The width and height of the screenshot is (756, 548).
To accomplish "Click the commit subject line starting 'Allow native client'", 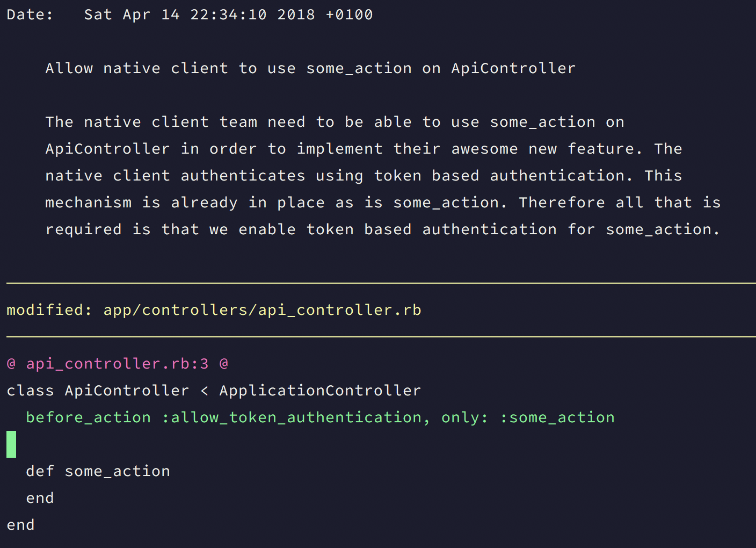I will click(310, 68).
